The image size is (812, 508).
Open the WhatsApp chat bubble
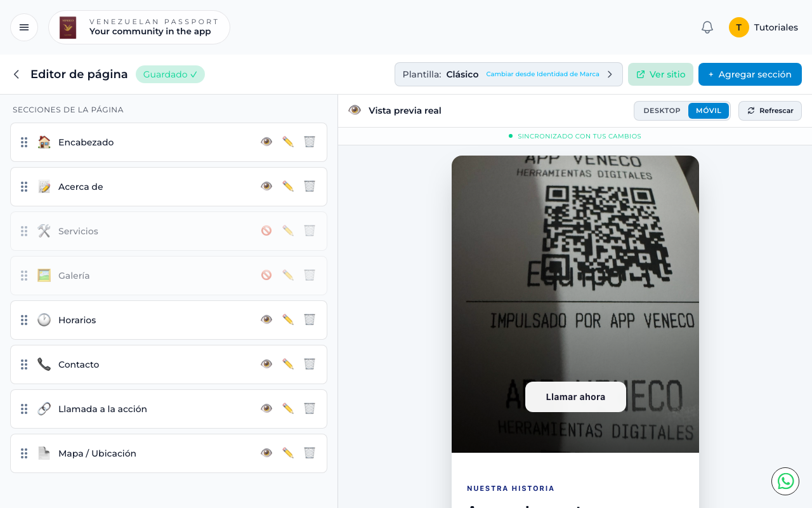pyautogui.click(x=785, y=481)
